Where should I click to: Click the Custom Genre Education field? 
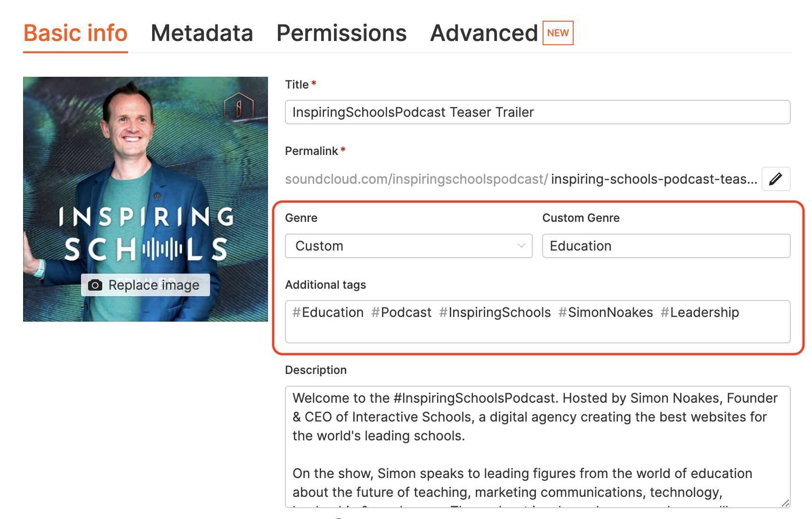666,246
